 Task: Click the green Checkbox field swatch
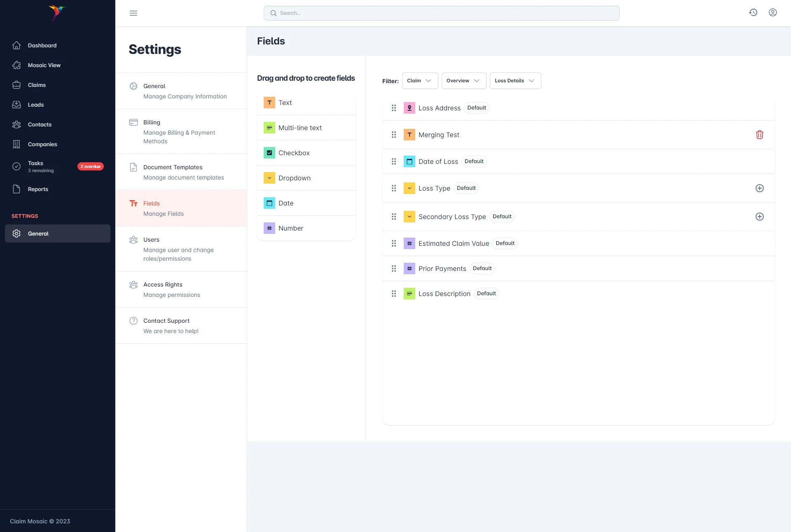pyautogui.click(x=270, y=153)
